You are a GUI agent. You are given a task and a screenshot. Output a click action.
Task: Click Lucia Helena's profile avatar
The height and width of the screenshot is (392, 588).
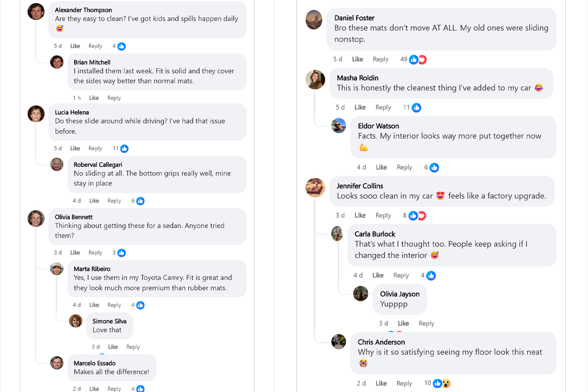pyautogui.click(x=36, y=114)
